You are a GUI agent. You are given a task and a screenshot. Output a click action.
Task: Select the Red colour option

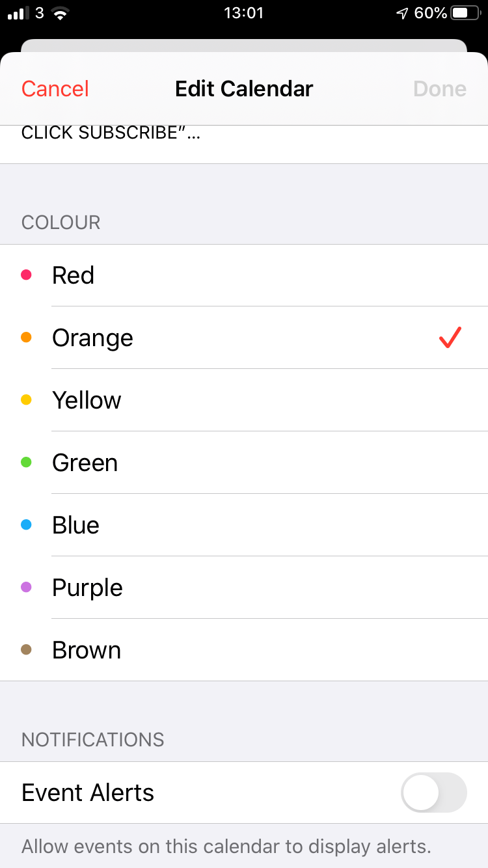74,275
